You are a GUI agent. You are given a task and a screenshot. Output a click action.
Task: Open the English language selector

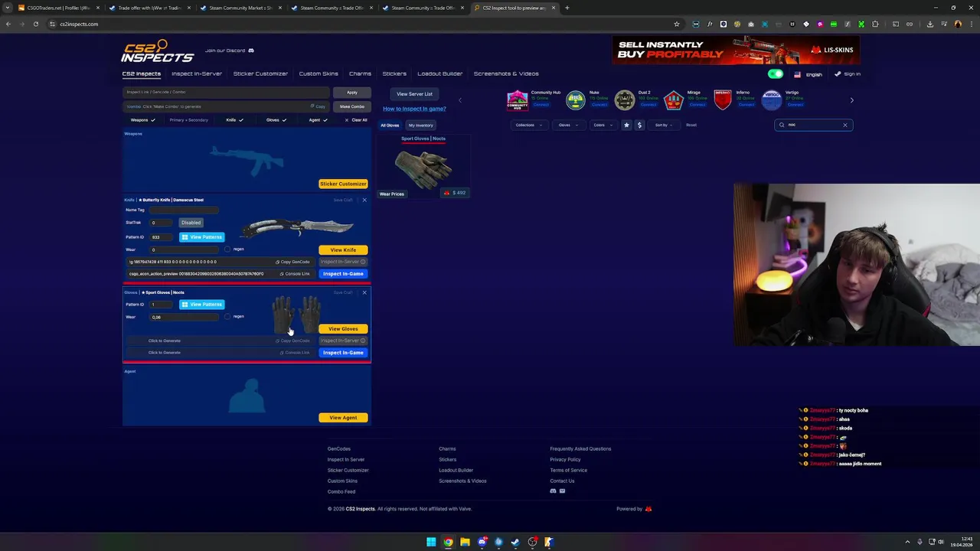808,74
